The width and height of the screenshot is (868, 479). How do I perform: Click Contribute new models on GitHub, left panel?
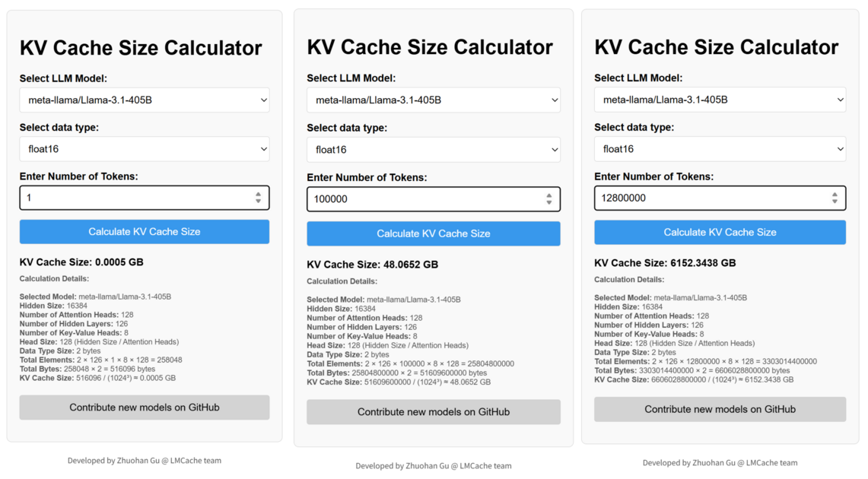[x=144, y=407]
